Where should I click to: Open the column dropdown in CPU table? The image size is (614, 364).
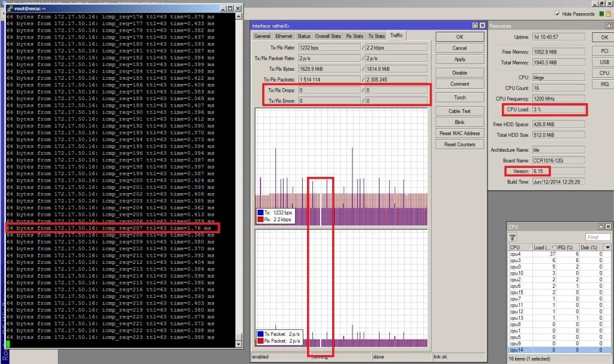[x=608, y=248]
